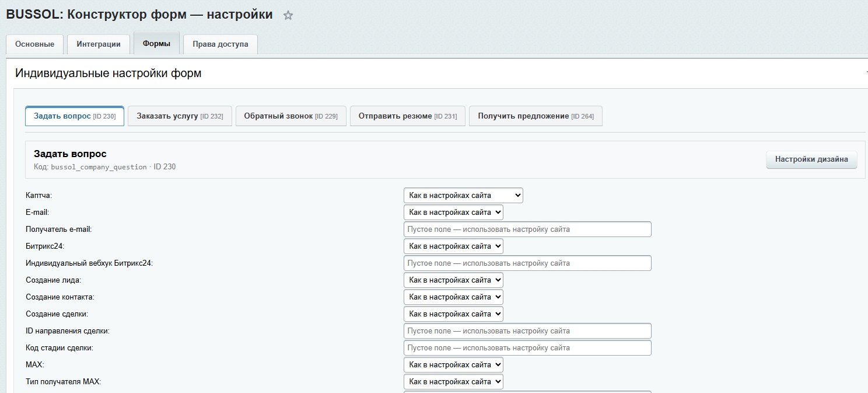Add page to favorites with star icon
868x393 pixels.
coord(288,16)
